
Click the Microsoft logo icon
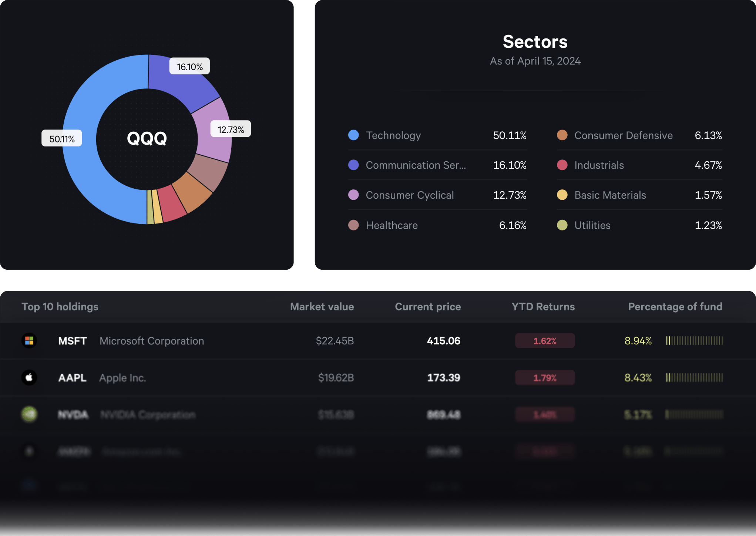coord(29,340)
